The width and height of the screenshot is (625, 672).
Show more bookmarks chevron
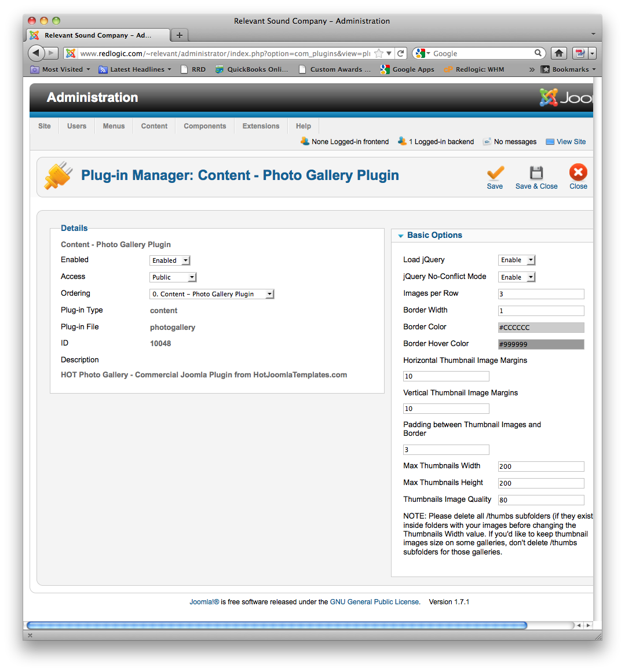click(x=532, y=69)
